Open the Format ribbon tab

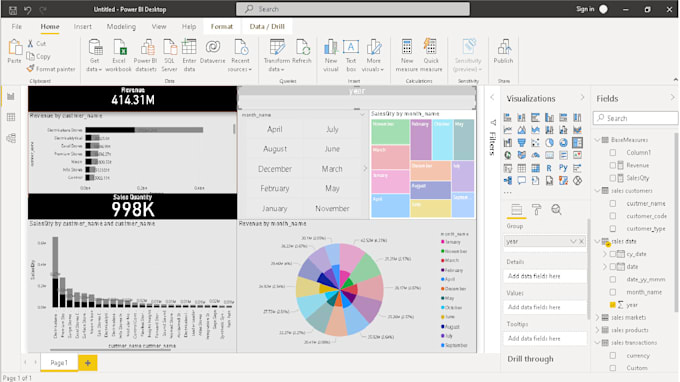pyautogui.click(x=222, y=26)
